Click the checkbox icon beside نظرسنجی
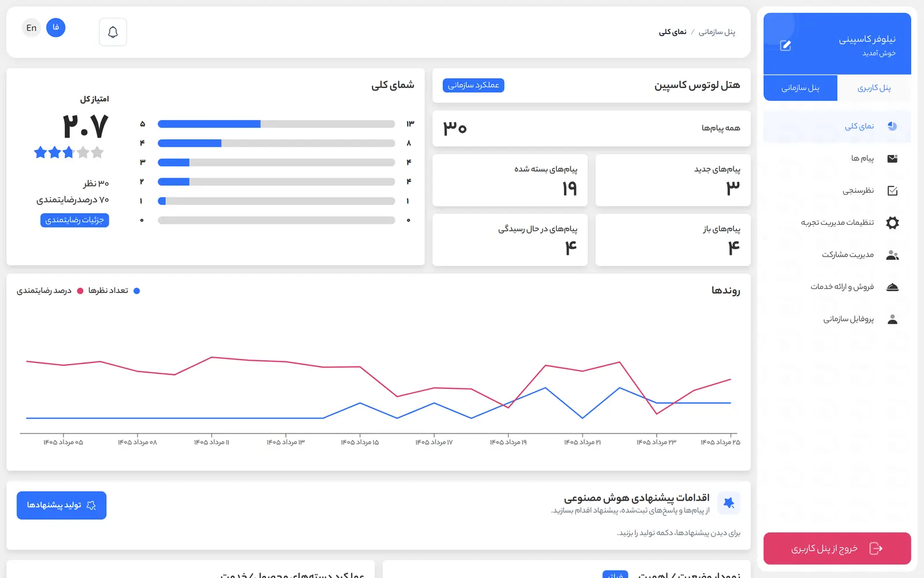The width and height of the screenshot is (924, 578). pos(892,191)
